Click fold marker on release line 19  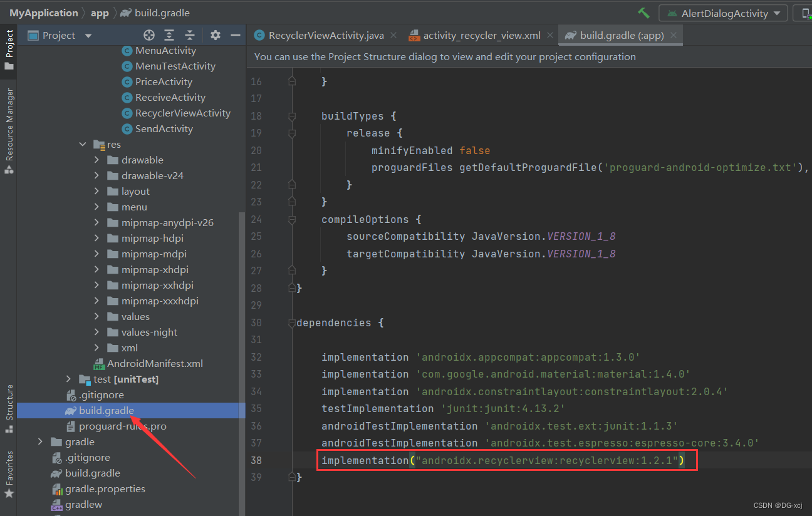click(x=291, y=133)
